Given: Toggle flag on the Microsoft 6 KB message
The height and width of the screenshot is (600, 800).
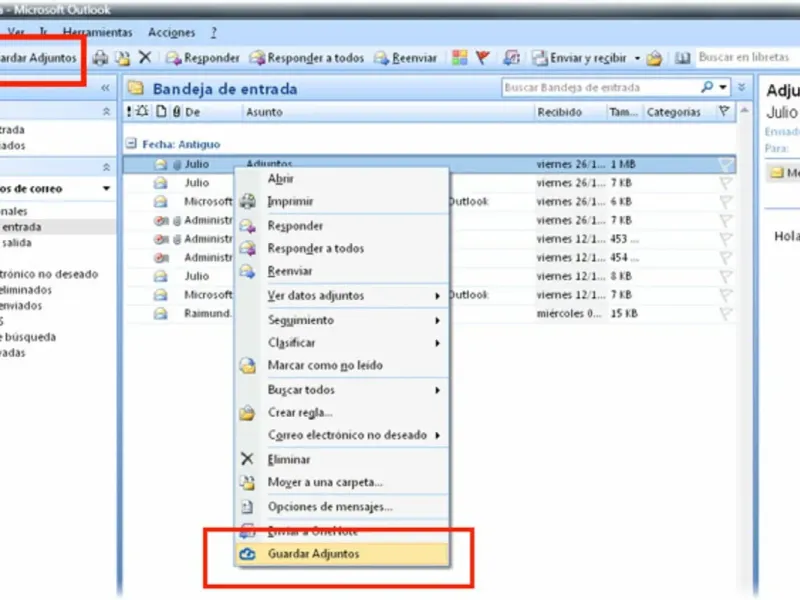Looking at the screenshot, I should [726, 202].
